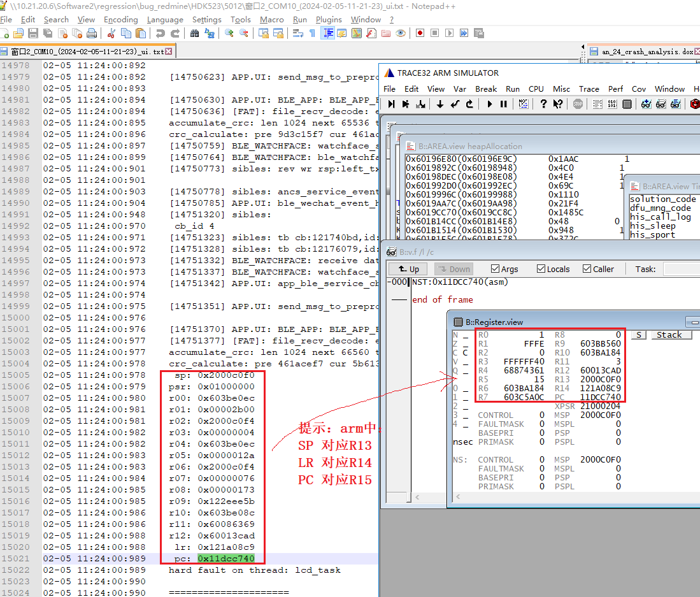The height and width of the screenshot is (597, 700).
Task: Click the Stack button in Register view
Action: pyautogui.click(x=669, y=334)
